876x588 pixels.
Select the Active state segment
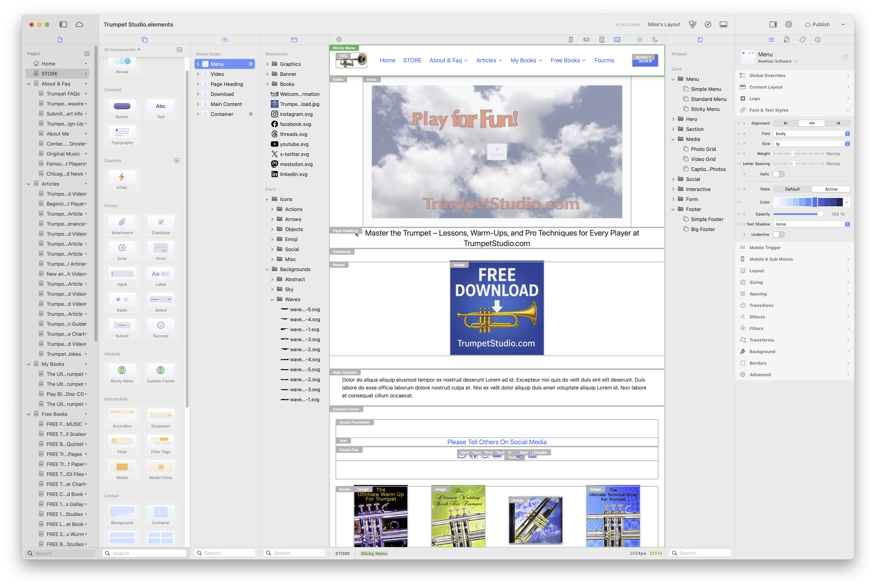831,189
